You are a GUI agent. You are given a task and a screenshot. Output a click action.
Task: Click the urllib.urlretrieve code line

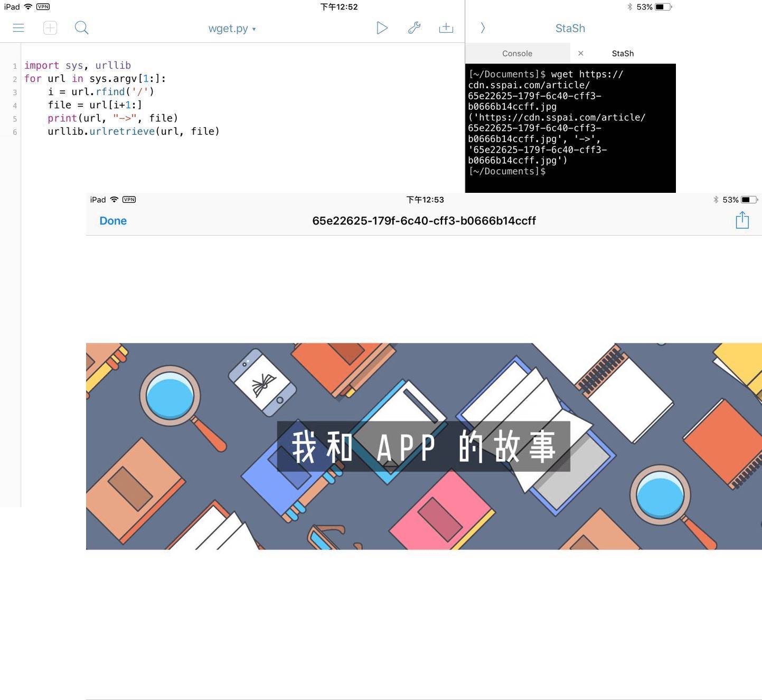pos(134,131)
